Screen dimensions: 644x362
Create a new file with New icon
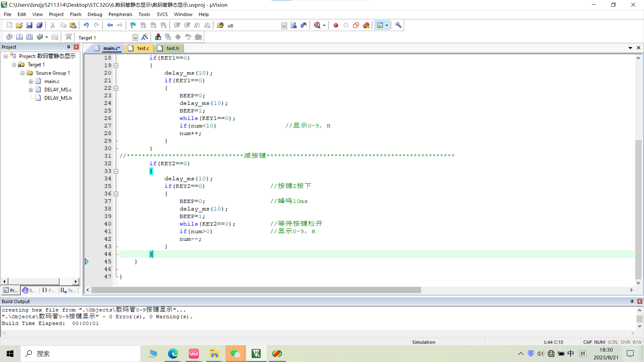9,25
